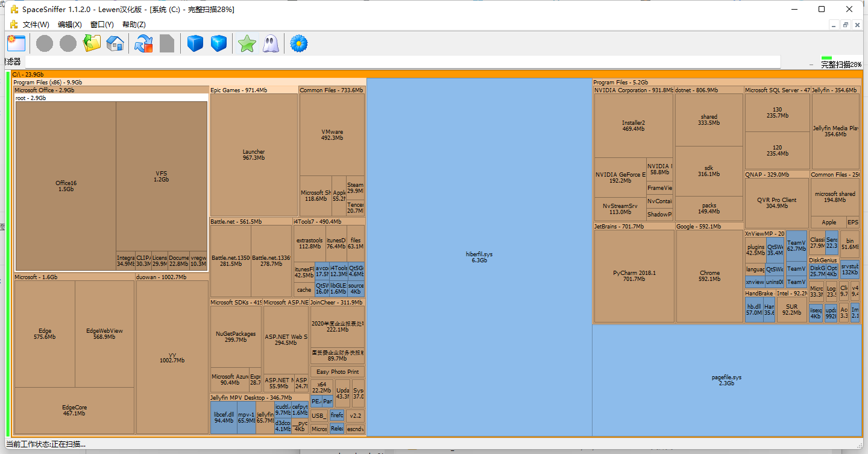Viewport: 868px width, 454px height.
Task: Open the 窗口(Y) menu
Action: (102, 25)
